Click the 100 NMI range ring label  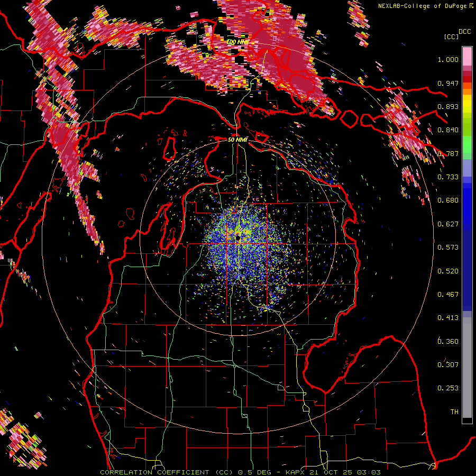[237, 42]
